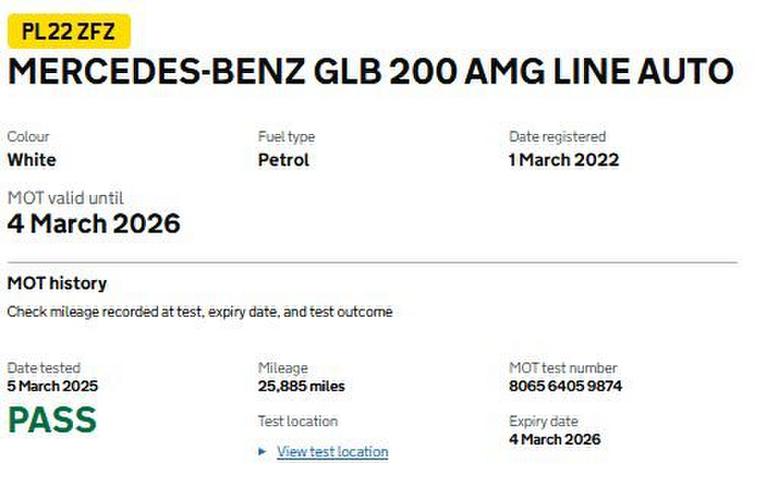Click the Date registered label
The height and width of the screenshot is (478, 759).
(557, 137)
